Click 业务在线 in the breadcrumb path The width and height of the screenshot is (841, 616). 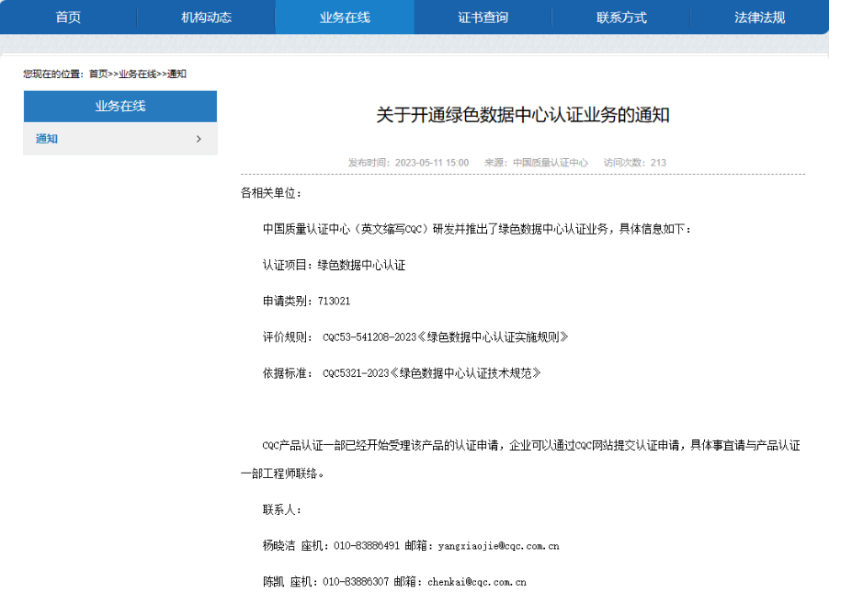[137, 74]
